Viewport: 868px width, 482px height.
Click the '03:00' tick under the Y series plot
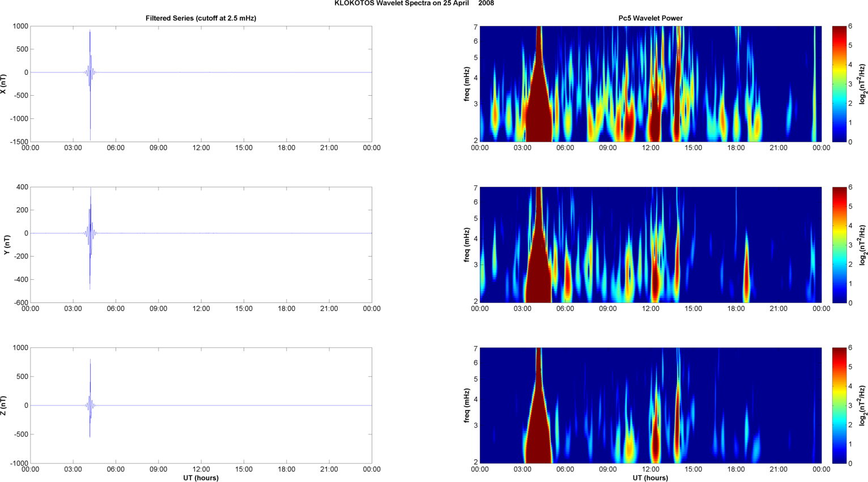(x=73, y=309)
